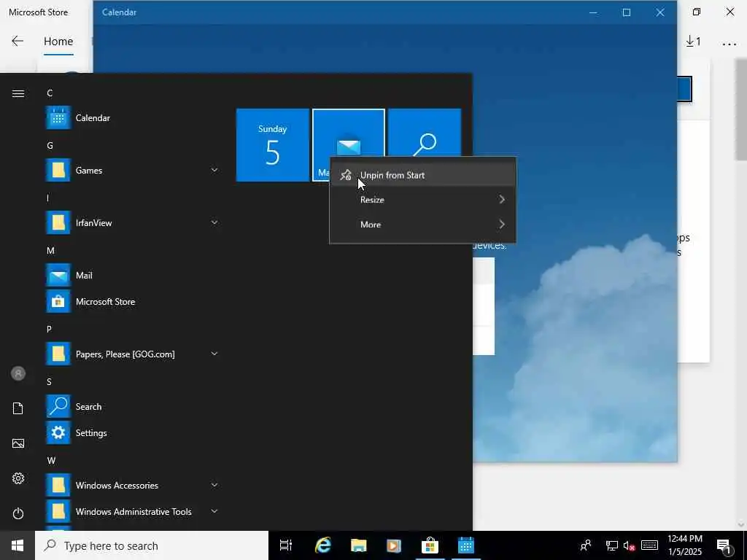Launch Mail from the app list
This screenshot has width=747, height=560.
click(133, 275)
